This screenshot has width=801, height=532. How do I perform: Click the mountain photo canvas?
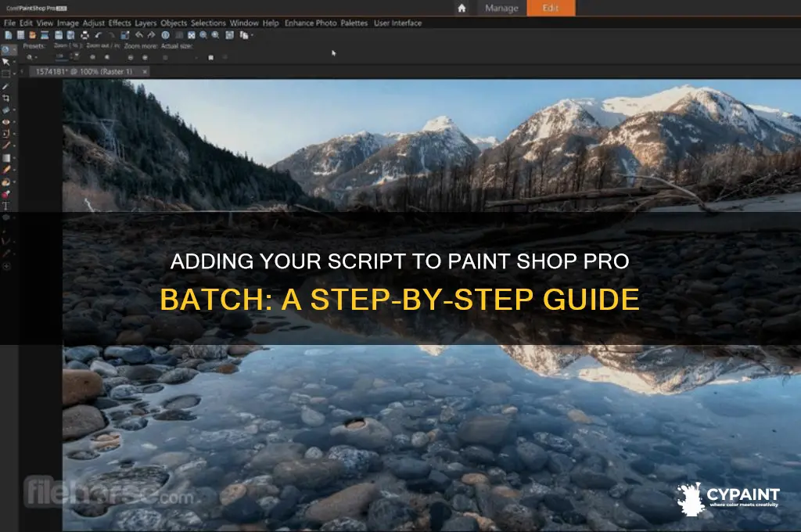point(432,305)
